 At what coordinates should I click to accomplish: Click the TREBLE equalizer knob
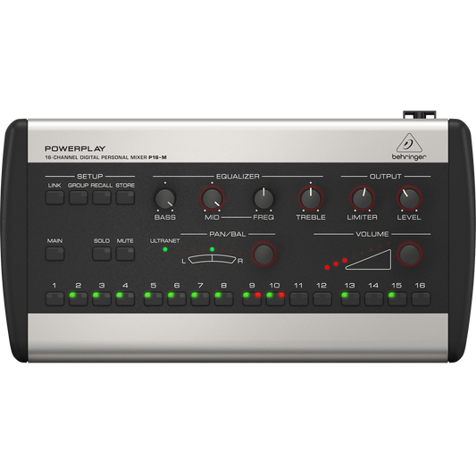click(x=311, y=199)
